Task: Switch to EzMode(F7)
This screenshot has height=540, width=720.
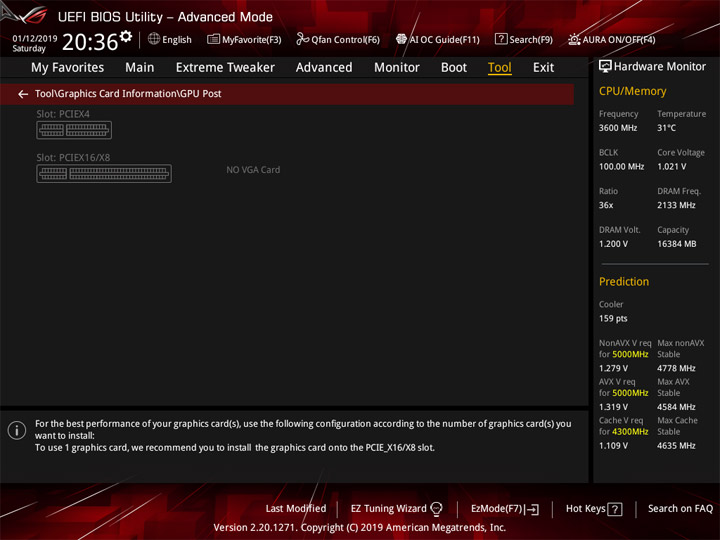Action: coord(497,509)
